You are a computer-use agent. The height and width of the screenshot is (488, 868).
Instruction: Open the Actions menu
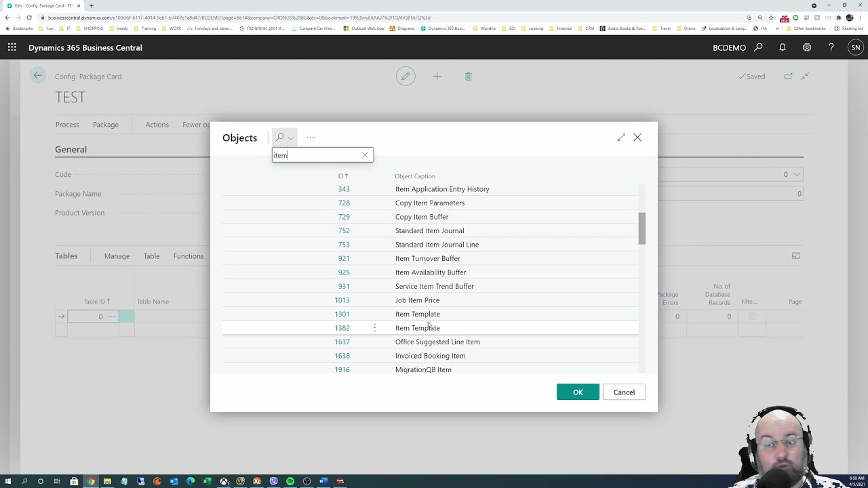tap(157, 125)
